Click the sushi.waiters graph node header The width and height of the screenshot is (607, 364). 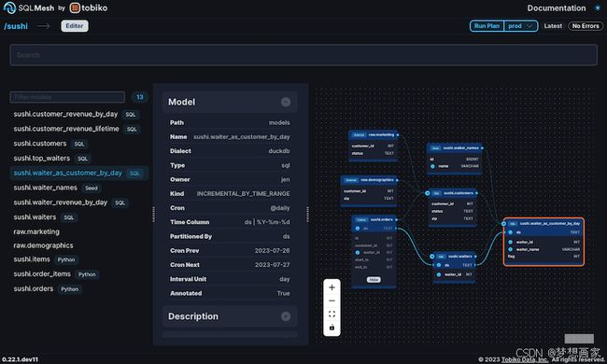(453, 257)
